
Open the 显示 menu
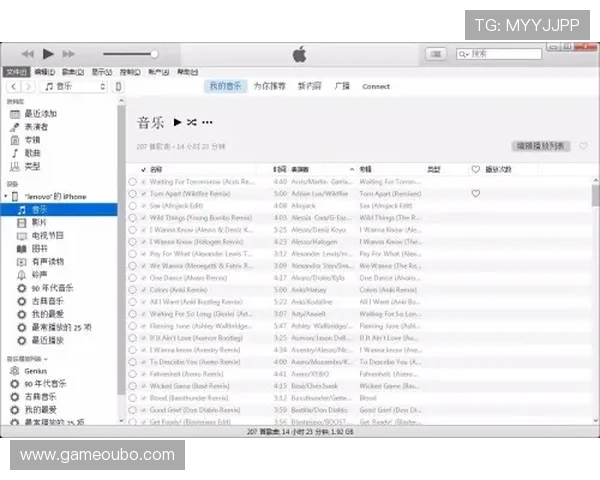[x=102, y=72]
